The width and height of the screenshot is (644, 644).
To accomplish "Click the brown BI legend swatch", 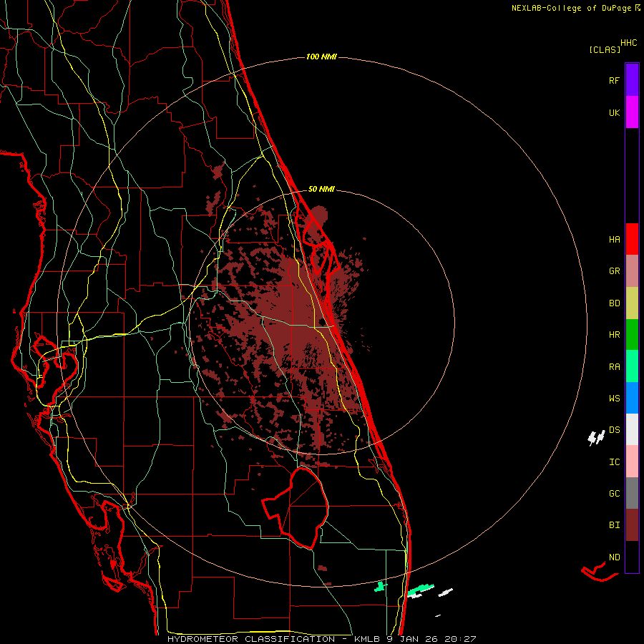I will click(x=632, y=525).
